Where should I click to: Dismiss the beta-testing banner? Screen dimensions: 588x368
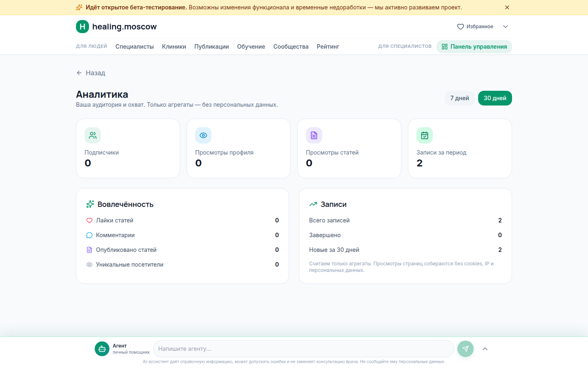[x=507, y=7]
